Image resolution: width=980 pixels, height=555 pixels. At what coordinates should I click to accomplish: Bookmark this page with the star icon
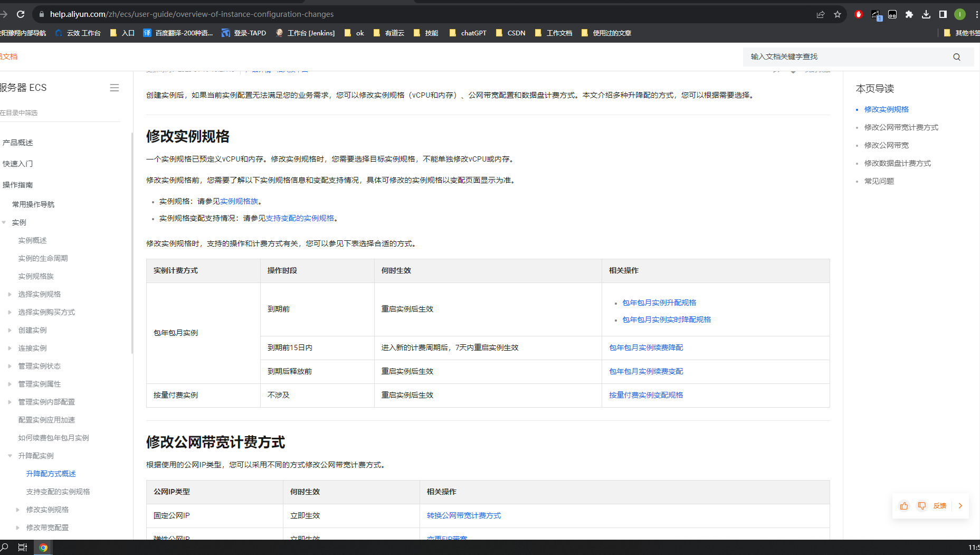click(x=838, y=14)
